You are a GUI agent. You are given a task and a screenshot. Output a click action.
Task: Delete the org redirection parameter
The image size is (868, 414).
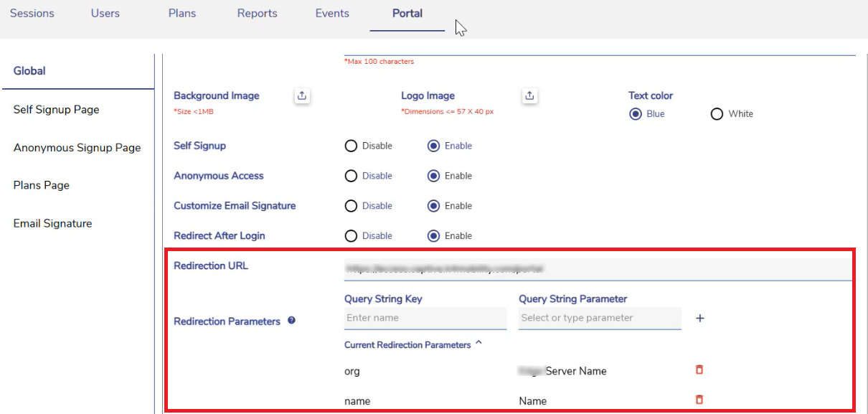[x=699, y=370]
